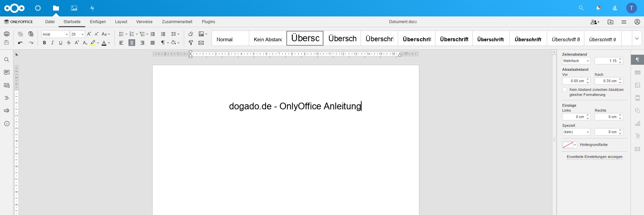Switch to the Plugins tab
This screenshot has height=215, width=644.
[208, 22]
